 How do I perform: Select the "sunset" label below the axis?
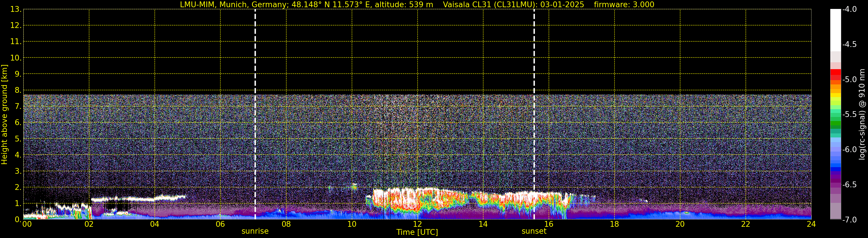[534, 231]
